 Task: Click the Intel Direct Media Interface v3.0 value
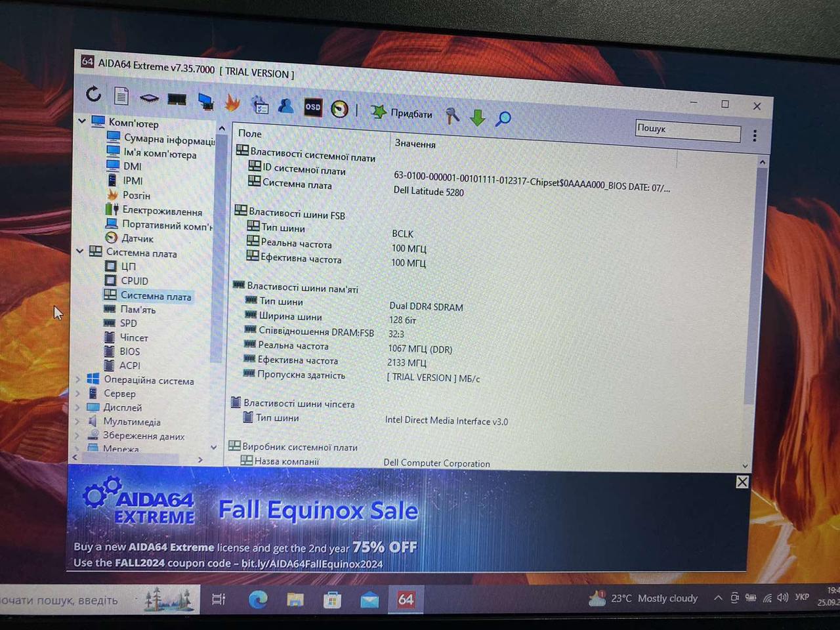446,421
